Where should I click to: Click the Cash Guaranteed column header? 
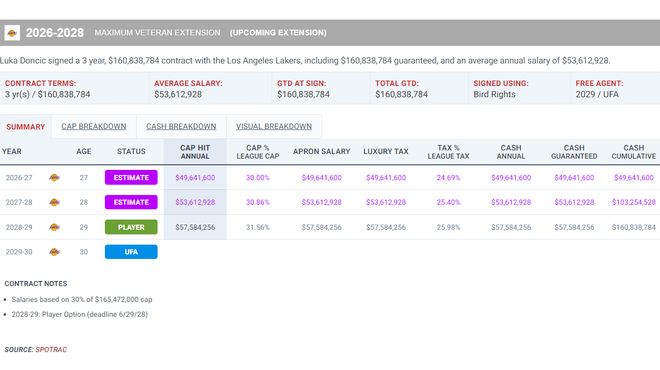tap(574, 152)
